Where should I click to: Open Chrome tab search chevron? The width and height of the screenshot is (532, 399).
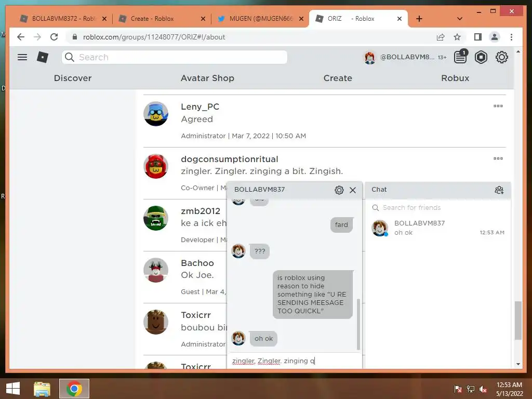(x=459, y=19)
